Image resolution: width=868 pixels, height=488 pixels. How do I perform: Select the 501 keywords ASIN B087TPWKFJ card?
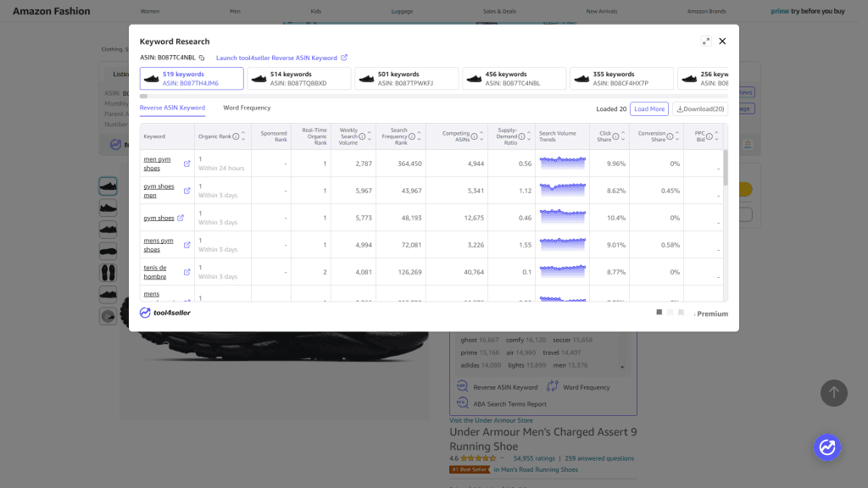pos(407,79)
